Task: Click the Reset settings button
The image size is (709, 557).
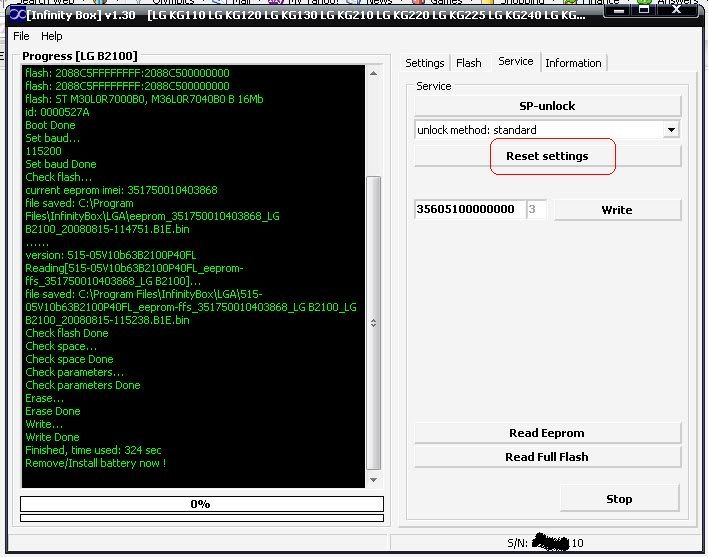Action: tap(547, 156)
